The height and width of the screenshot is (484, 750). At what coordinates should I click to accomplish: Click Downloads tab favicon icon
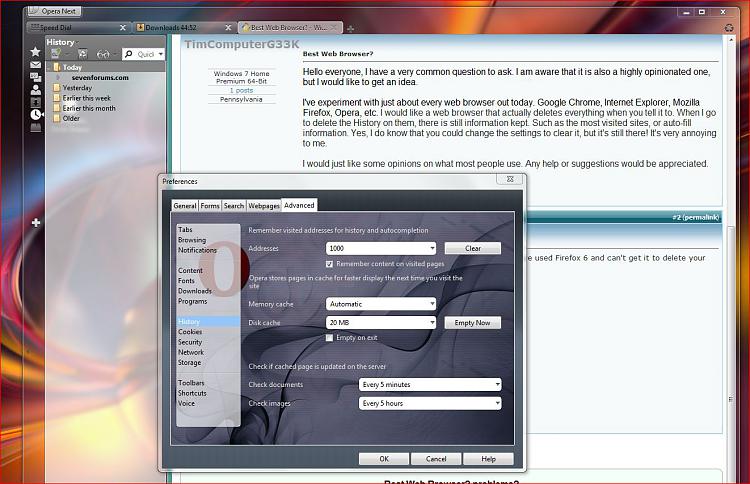[x=140, y=28]
